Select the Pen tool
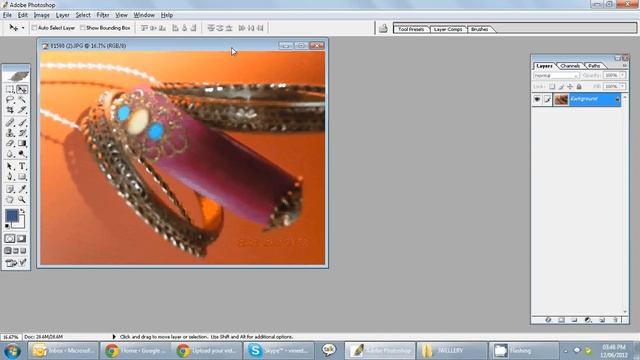Viewport: 640px width, 360px height. (10, 177)
